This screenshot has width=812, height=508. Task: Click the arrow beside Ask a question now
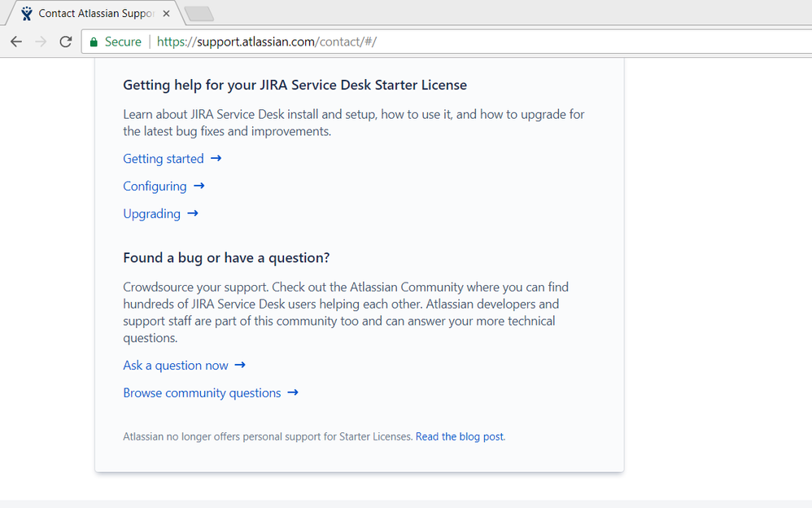240,365
